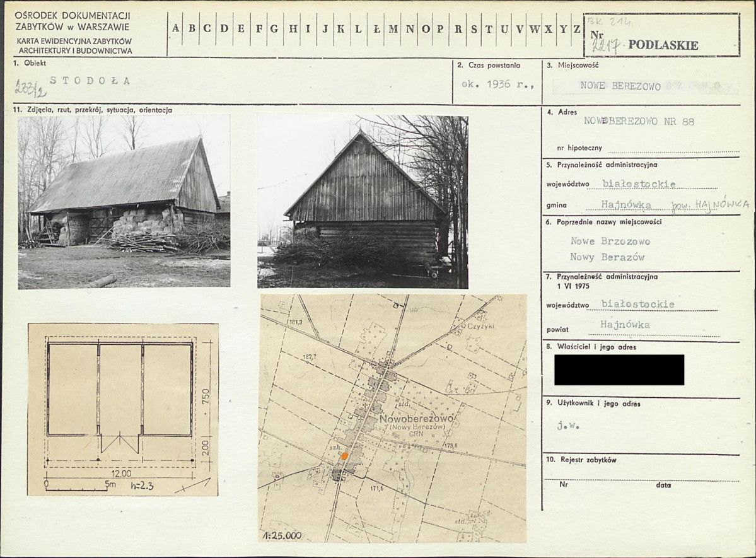This screenshot has height=558, width=756.
Task: Click the '1:25.000' map scale
Action: click(x=282, y=535)
